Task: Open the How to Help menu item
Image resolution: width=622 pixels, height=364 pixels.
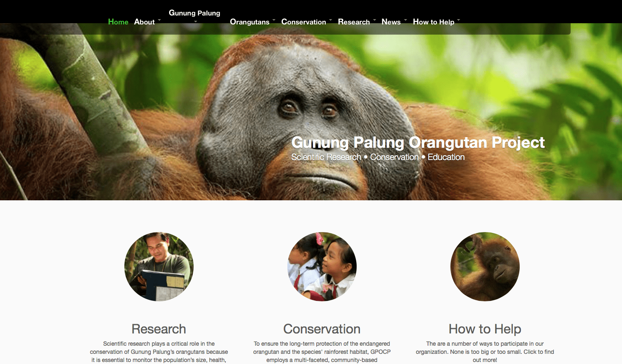Action: coord(433,22)
